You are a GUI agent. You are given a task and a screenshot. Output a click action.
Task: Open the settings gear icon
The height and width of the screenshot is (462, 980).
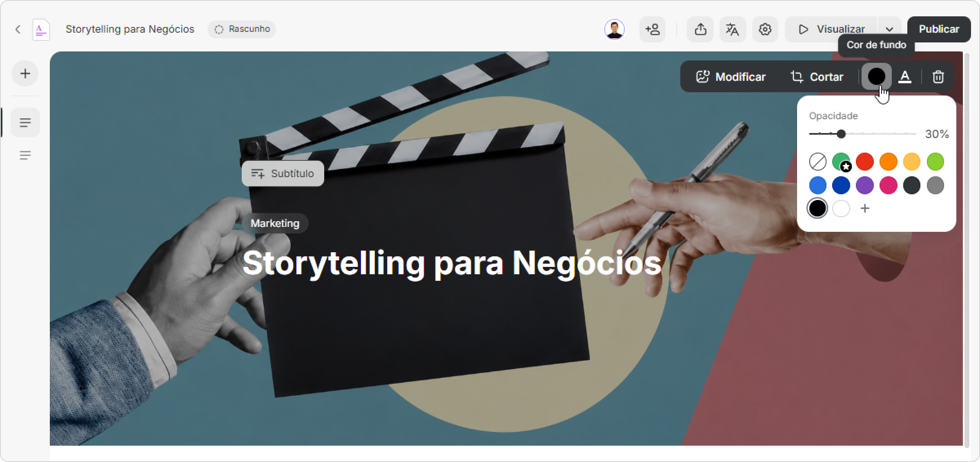click(765, 29)
